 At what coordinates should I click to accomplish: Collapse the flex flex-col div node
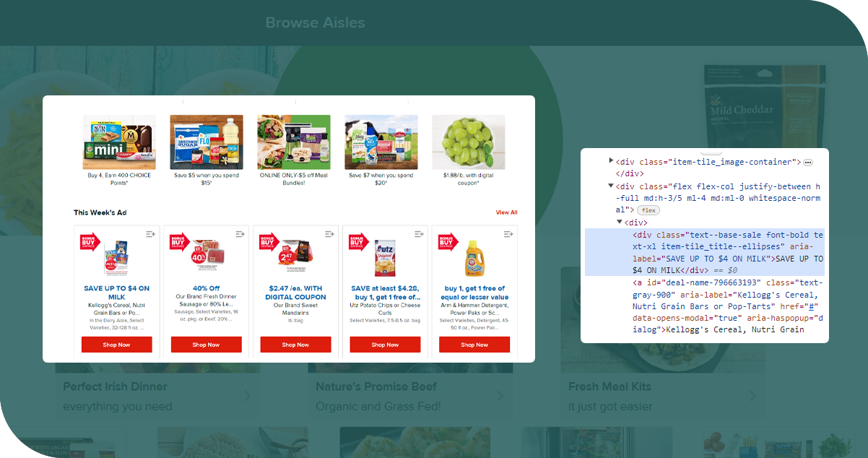point(611,186)
